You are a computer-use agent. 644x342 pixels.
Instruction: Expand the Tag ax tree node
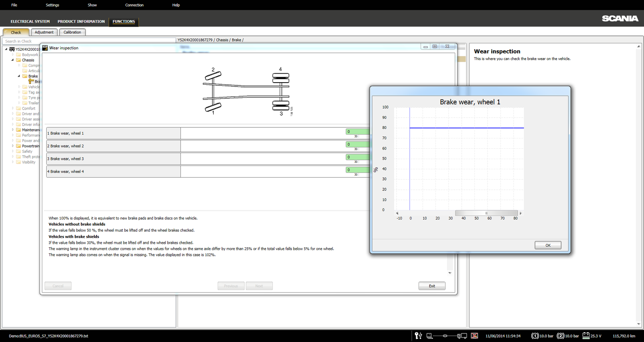coord(19,92)
